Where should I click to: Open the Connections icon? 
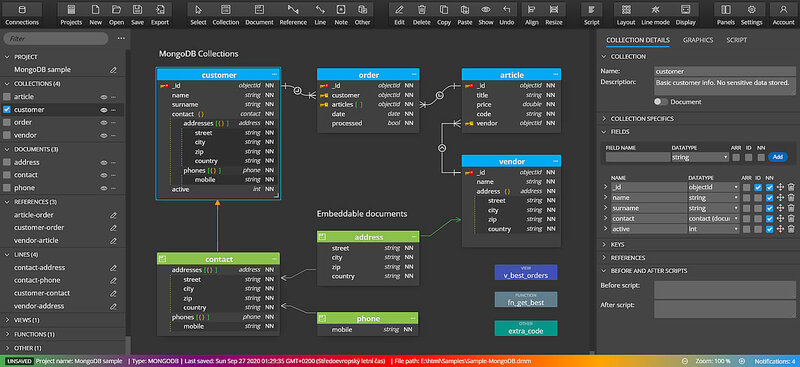[22, 15]
